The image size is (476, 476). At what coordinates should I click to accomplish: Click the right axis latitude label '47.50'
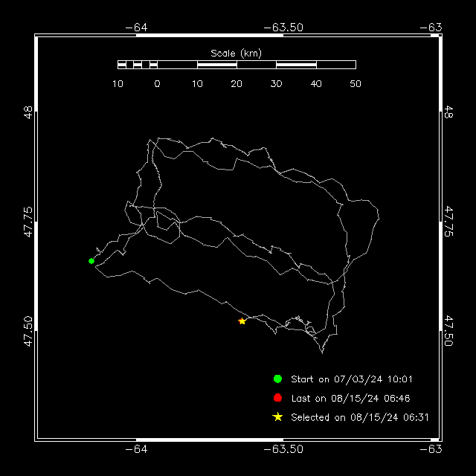pyautogui.click(x=448, y=331)
